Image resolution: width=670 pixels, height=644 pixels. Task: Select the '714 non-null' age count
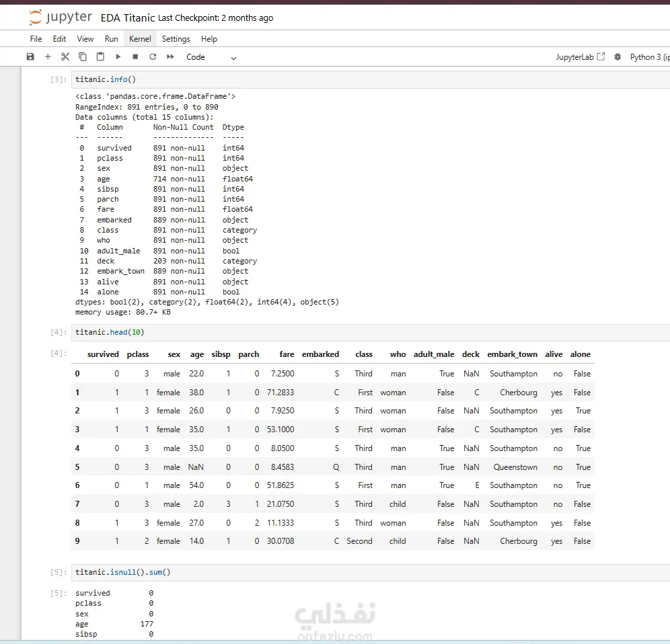(x=179, y=179)
